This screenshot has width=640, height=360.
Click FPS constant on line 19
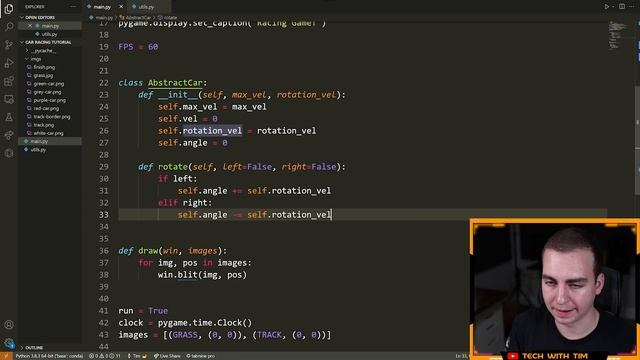(126, 47)
